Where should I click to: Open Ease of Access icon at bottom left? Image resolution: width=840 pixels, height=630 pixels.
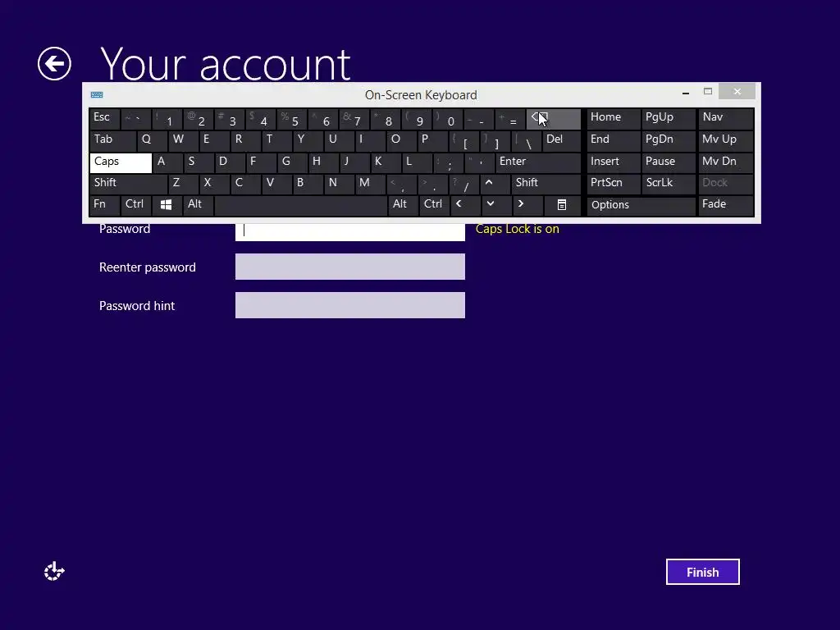click(54, 572)
